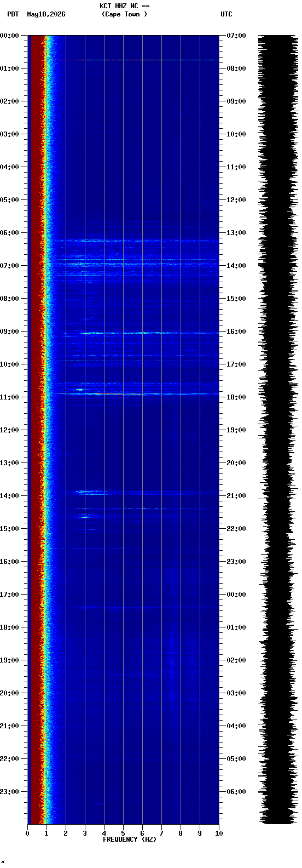This screenshot has height=868, width=302.
Task: Click frequency axis tick label 0
Action: click(x=27, y=833)
